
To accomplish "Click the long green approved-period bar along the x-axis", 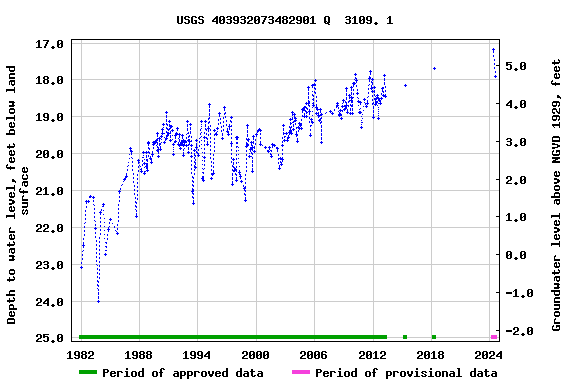I will click(x=233, y=337).
